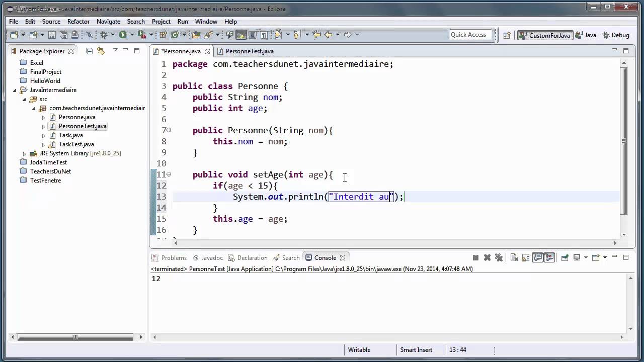
Task: Open Display Selected Console dropdown
Action: pos(586,257)
